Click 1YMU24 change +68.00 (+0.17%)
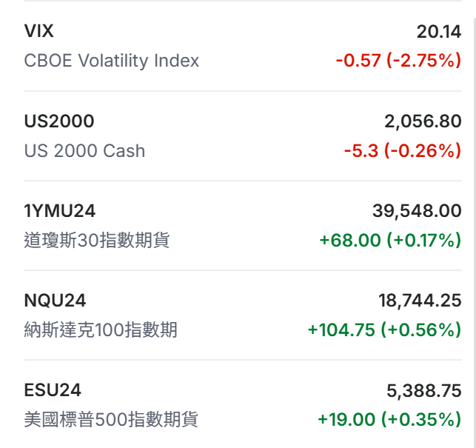This screenshot has height=448, width=476. tap(390, 241)
